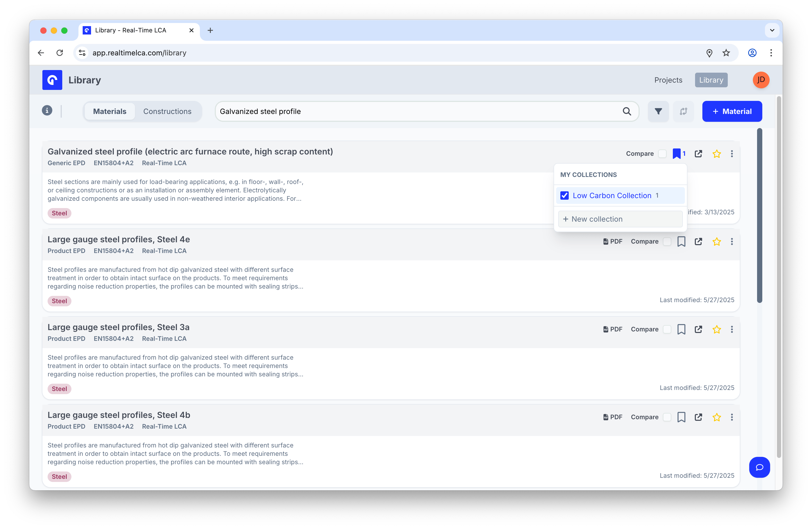Open the Chrome three-dot menu
The width and height of the screenshot is (812, 529).
[771, 53]
